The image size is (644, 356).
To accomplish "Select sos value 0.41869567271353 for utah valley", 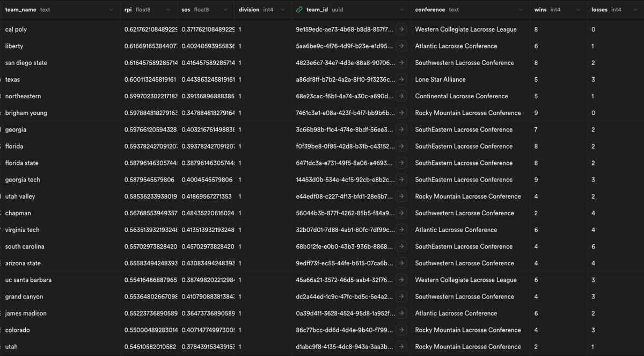I will click(206, 197).
